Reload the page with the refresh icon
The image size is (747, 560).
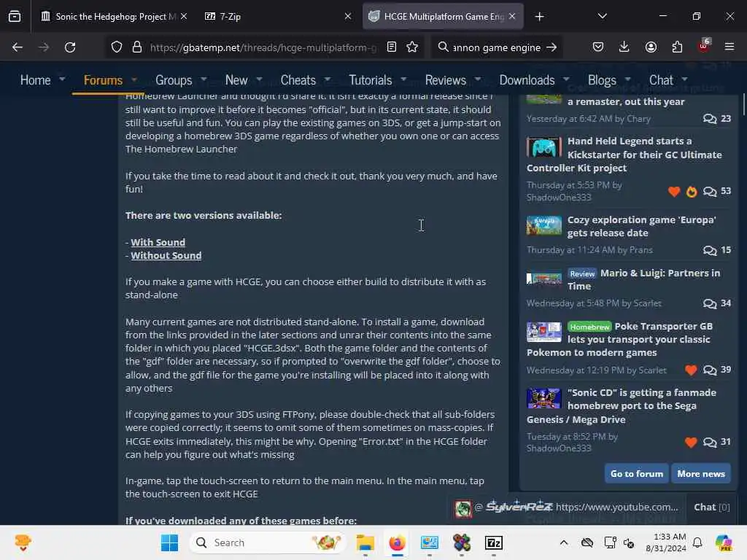pyautogui.click(x=70, y=47)
